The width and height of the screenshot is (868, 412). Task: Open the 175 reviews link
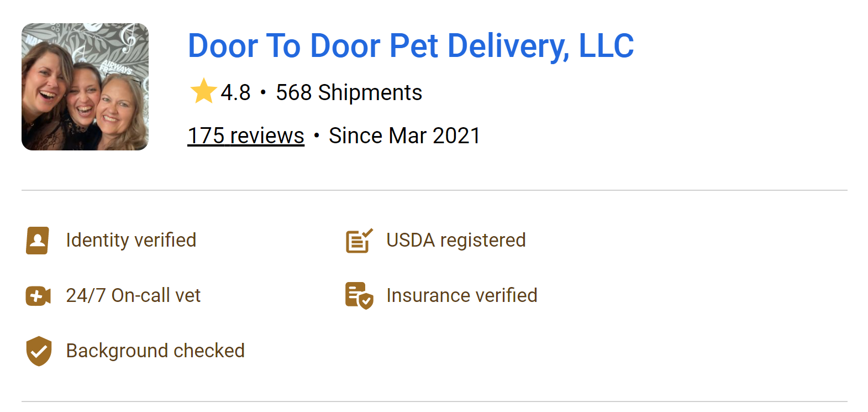click(246, 135)
